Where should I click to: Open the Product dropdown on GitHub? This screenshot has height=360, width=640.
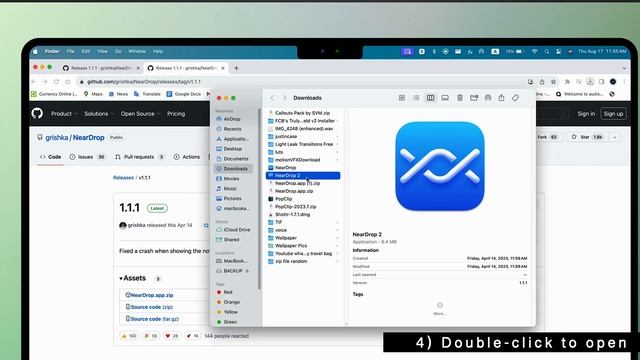point(64,114)
